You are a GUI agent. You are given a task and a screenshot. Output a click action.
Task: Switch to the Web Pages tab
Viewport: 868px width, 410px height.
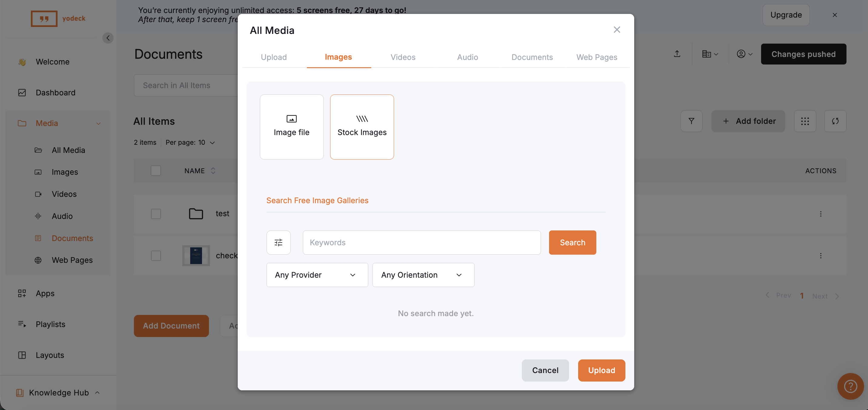596,57
